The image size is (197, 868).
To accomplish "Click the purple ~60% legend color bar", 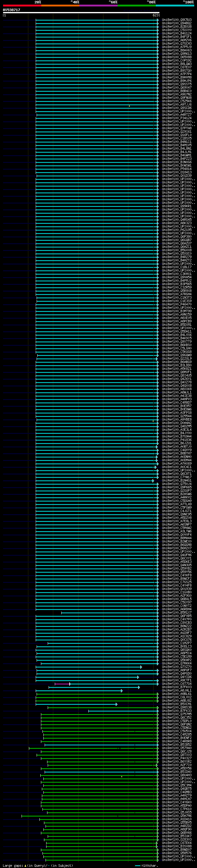I will point(98,6).
